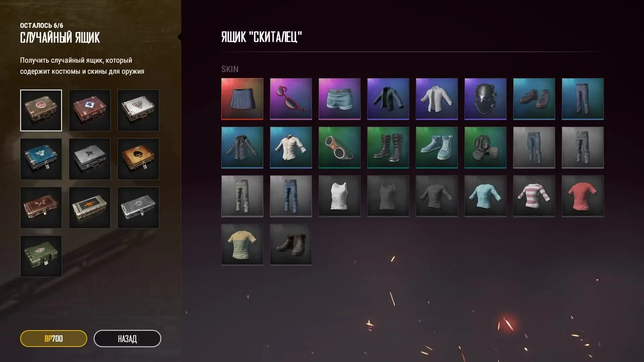Select the red t-shirt skin
The width and height of the screenshot is (644, 362).
[x=583, y=196]
